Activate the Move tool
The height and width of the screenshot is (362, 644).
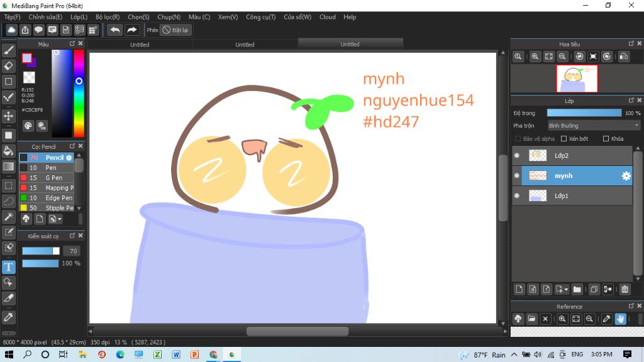point(9,116)
